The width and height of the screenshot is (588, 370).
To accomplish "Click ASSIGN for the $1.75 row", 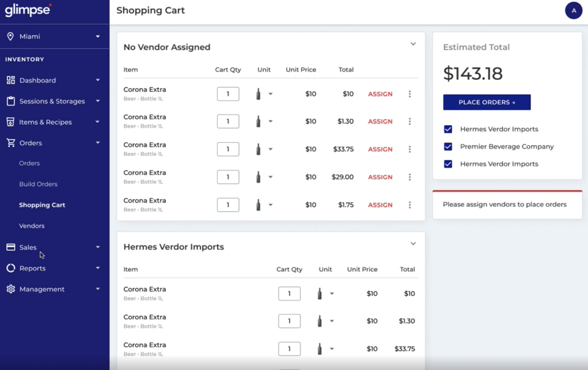I will (380, 205).
